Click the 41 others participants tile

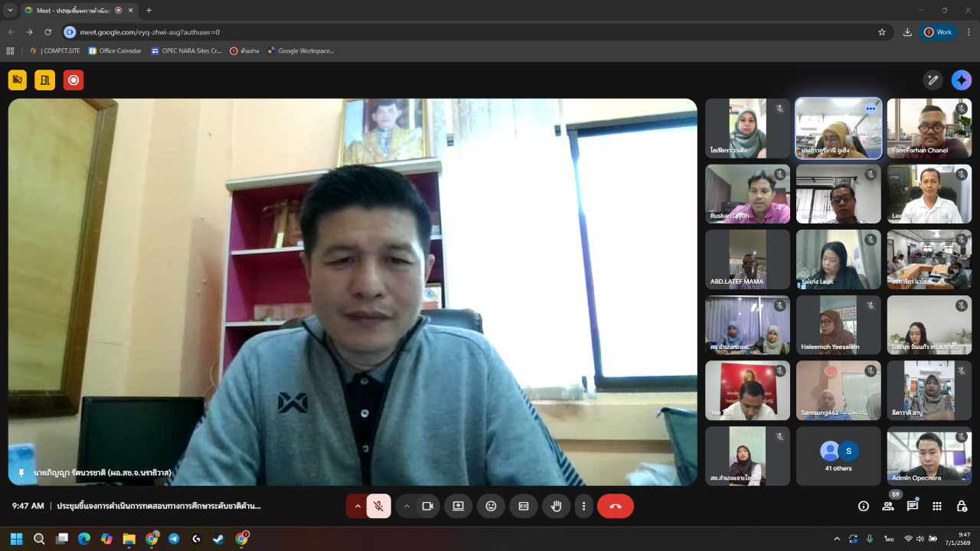click(838, 456)
